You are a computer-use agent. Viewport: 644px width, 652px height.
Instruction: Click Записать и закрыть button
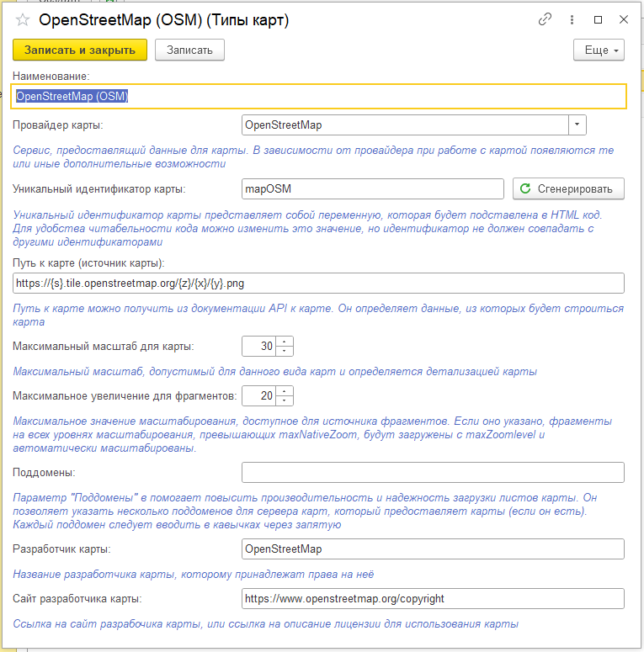coord(80,50)
